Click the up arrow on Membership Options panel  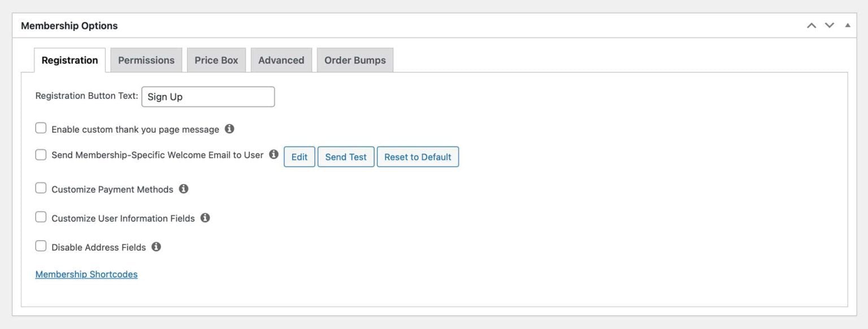pos(808,24)
